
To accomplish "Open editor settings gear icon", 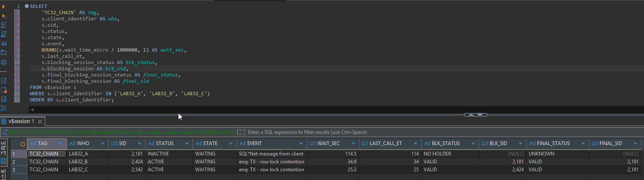I will [x=4, y=62].
